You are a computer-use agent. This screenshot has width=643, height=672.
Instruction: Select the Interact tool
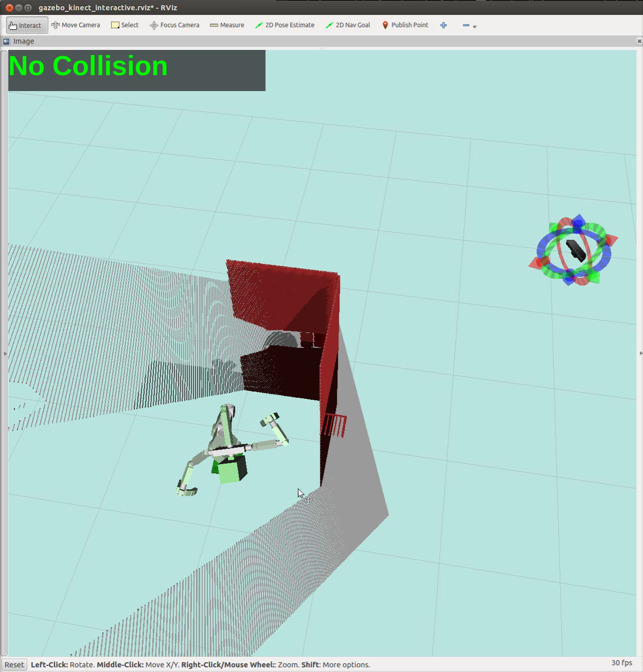[x=27, y=25]
